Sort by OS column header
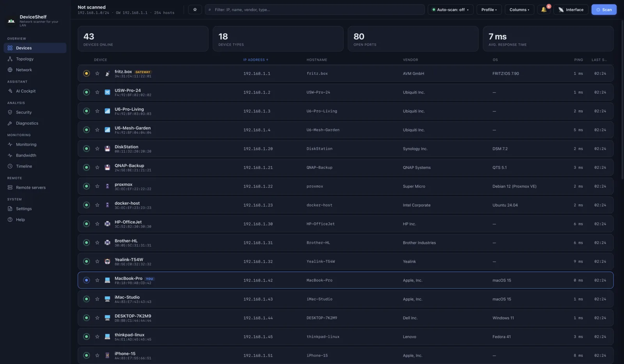The image size is (624, 364). coord(495,60)
